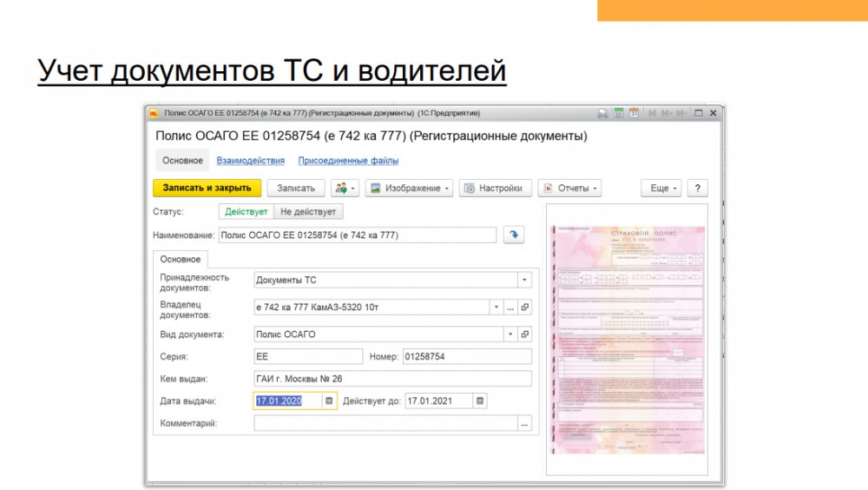
Task: Set status to Не действует
Action: (x=308, y=211)
